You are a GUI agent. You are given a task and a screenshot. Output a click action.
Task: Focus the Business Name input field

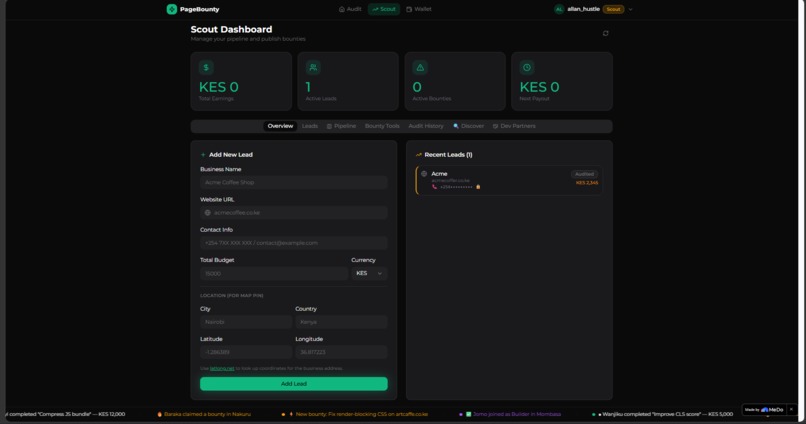pos(294,182)
